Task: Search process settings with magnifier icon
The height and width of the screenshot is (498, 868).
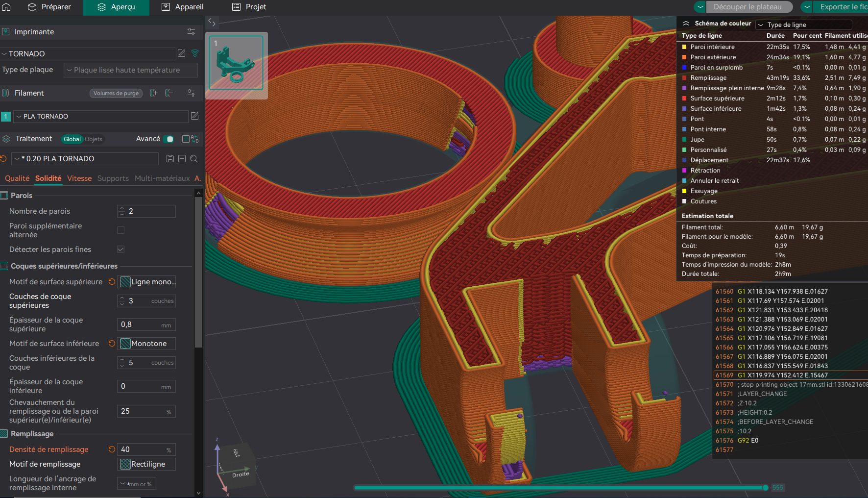Action: point(193,159)
